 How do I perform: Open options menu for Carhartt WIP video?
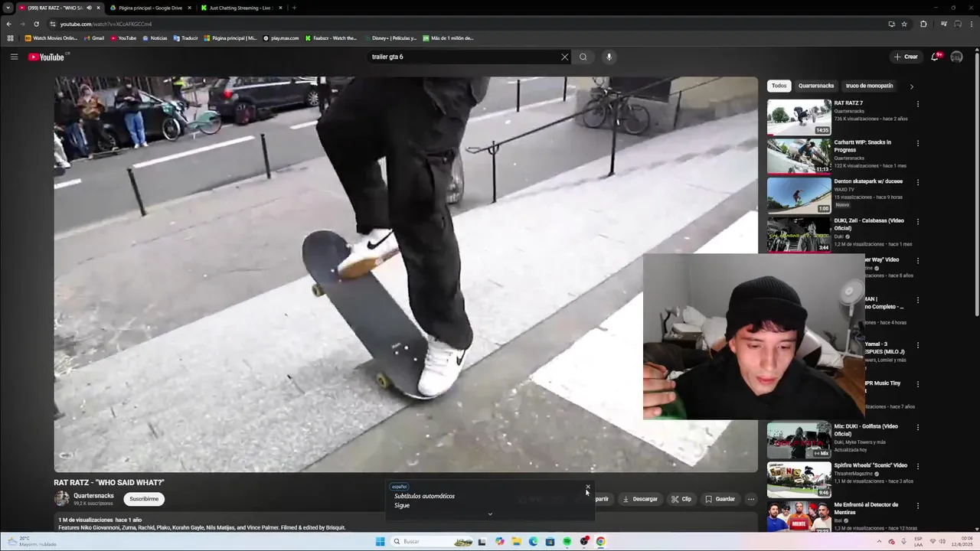click(918, 143)
